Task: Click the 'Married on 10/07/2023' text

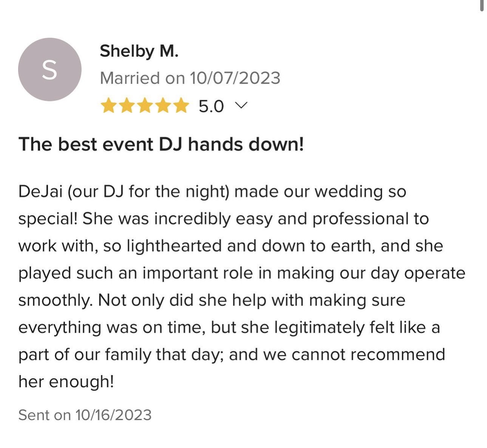Action: click(x=190, y=78)
